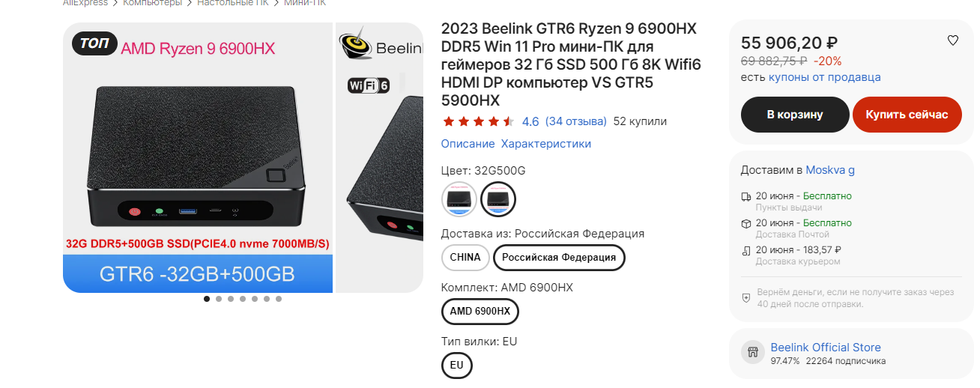Select the first color variant thumbnail
Image resolution: width=980 pixels, height=388 pixels.
pos(459,198)
